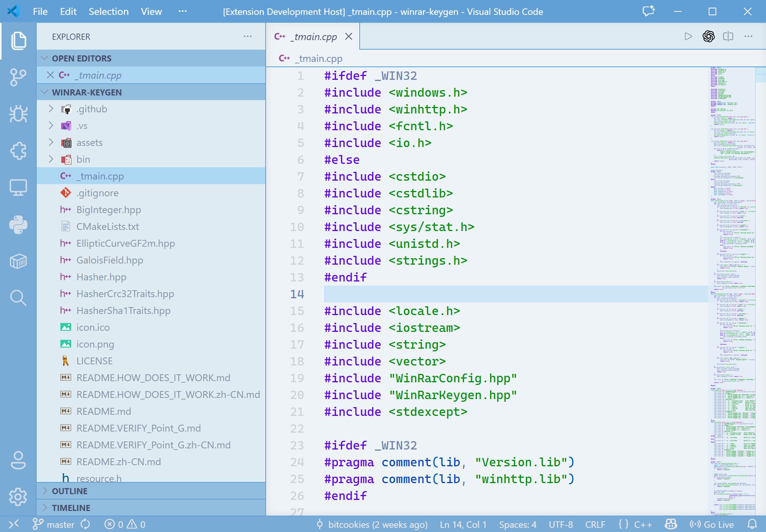Open README.VERIFY_Point_G.md file
This screenshot has height=532, width=766.
click(x=151, y=428)
